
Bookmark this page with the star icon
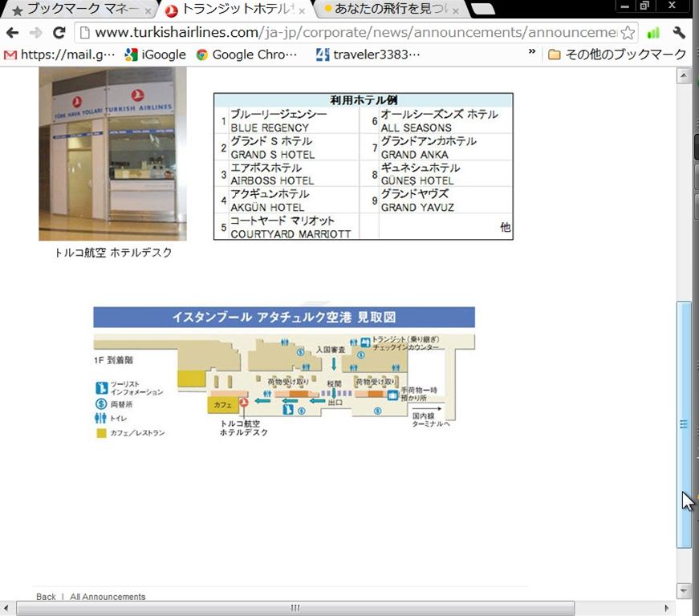[628, 33]
